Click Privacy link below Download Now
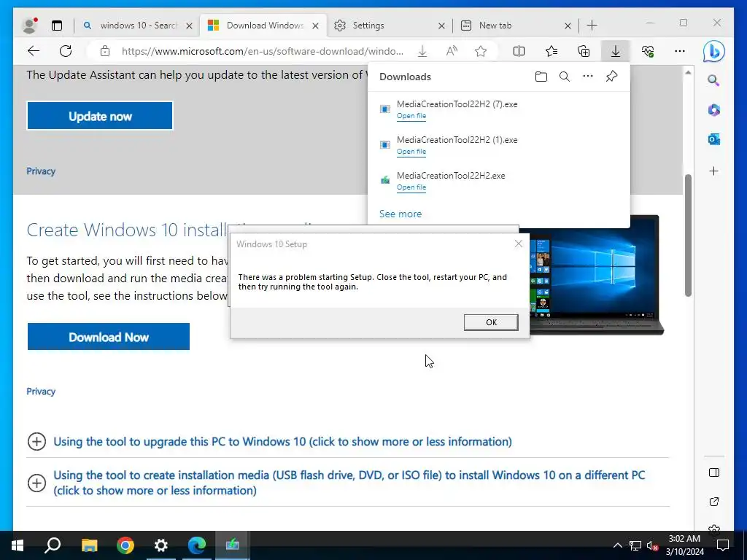747x560 pixels. point(41,392)
